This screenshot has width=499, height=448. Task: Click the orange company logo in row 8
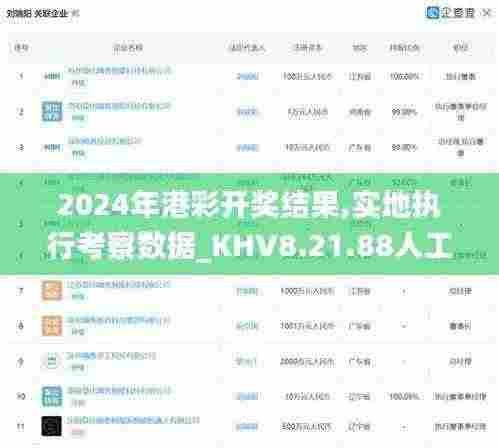[x=52, y=325]
